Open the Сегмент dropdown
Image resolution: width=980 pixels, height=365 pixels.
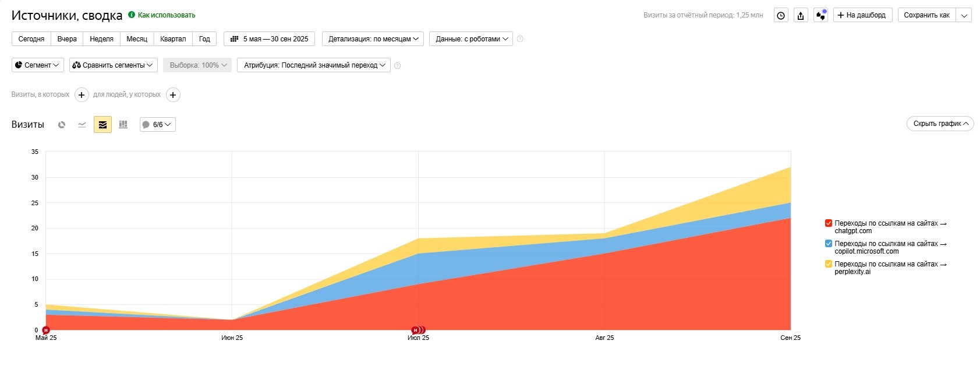click(x=37, y=65)
